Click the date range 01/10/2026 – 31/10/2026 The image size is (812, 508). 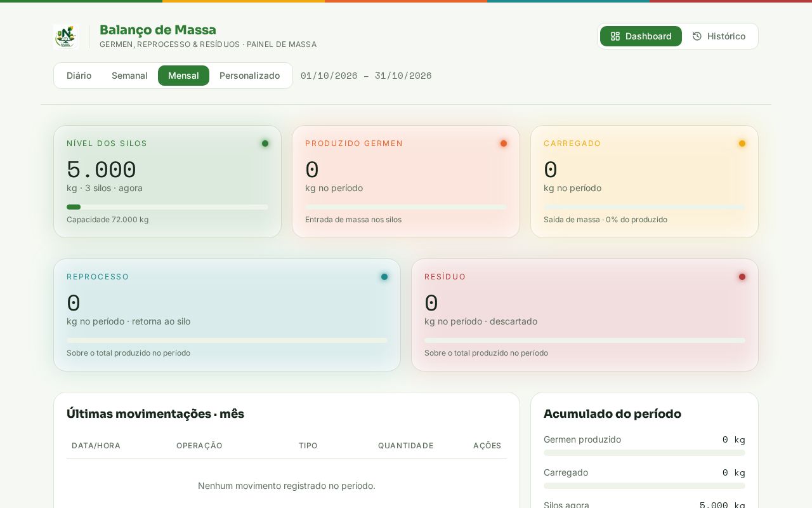click(x=366, y=76)
